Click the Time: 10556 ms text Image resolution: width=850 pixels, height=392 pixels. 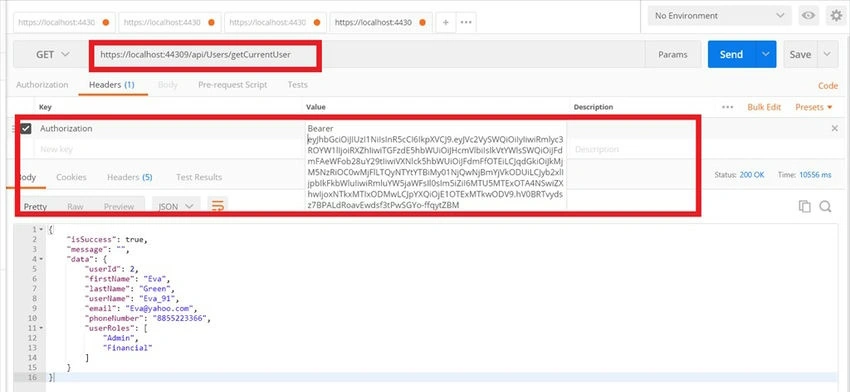(x=804, y=175)
